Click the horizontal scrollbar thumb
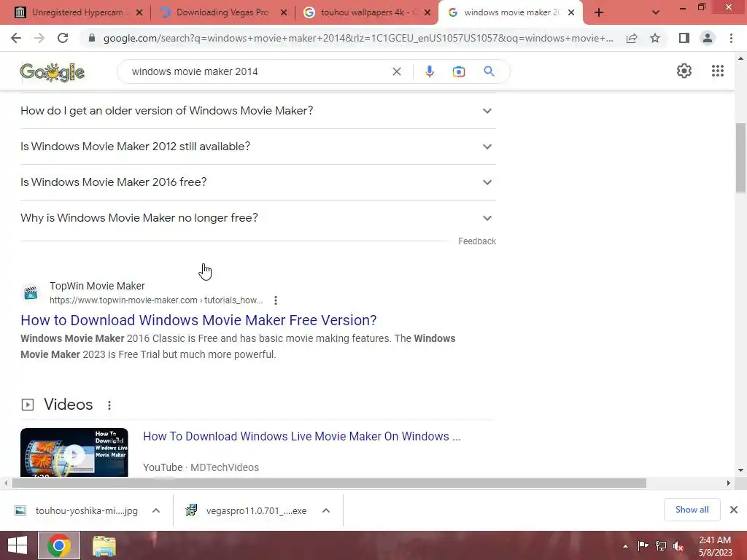The image size is (747, 560). point(329,483)
